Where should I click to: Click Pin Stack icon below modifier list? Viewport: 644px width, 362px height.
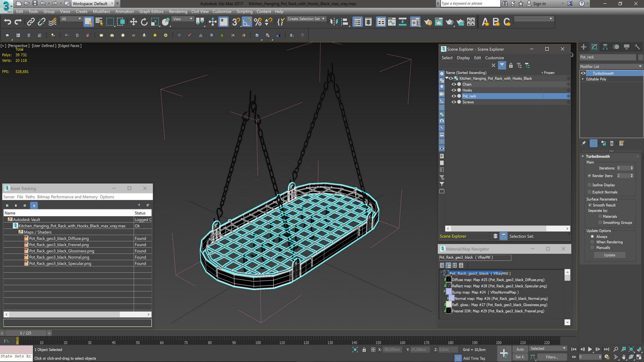584,143
